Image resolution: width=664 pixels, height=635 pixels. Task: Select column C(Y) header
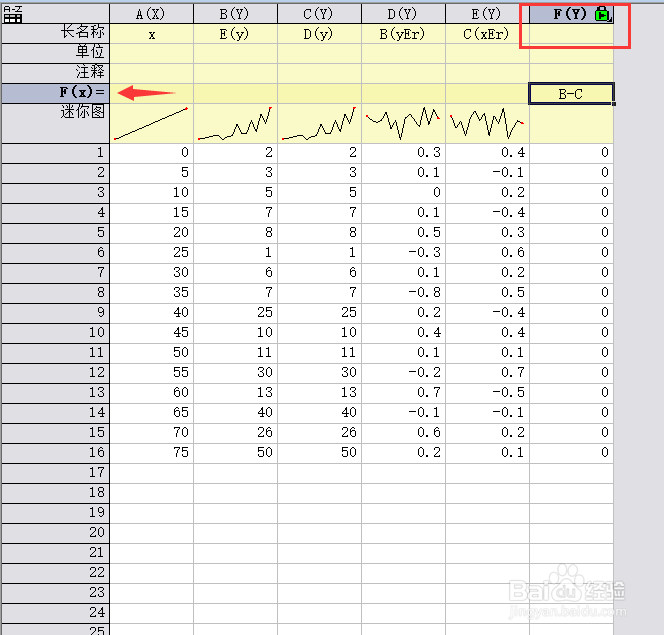coord(319,14)
